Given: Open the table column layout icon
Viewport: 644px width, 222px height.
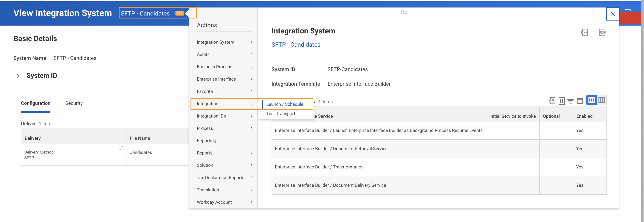Looking at the screenshot, I should (580, 101).
